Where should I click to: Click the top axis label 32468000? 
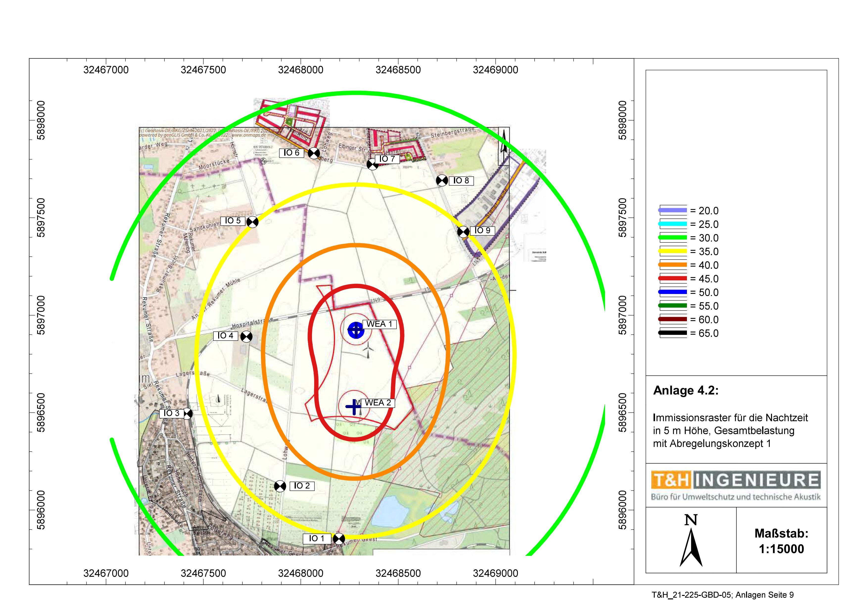[301, 70]
